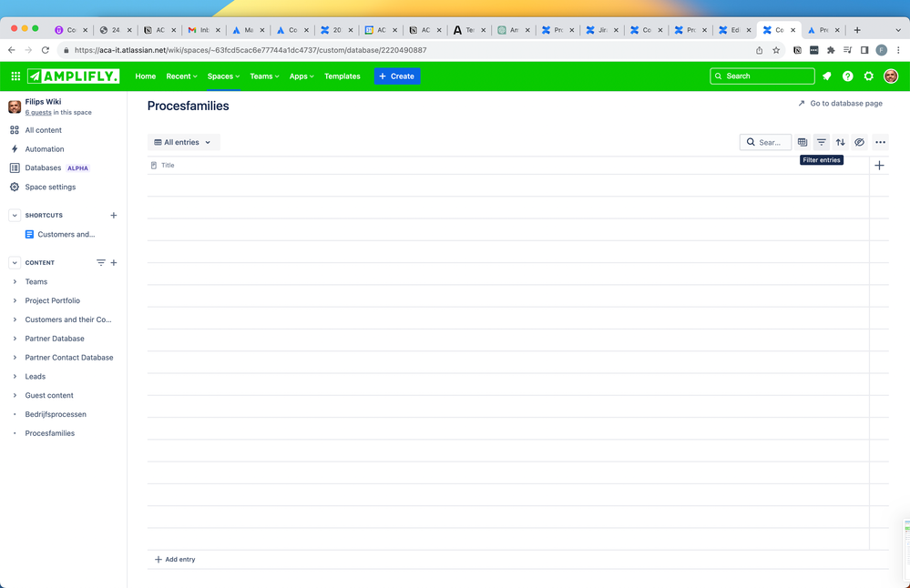Open the notifications icon
The width and height of the screenshot is (910, 588).
827,76
